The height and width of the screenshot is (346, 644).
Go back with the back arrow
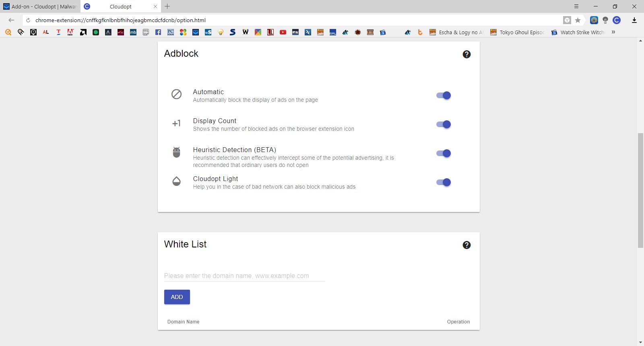point(11,20)
